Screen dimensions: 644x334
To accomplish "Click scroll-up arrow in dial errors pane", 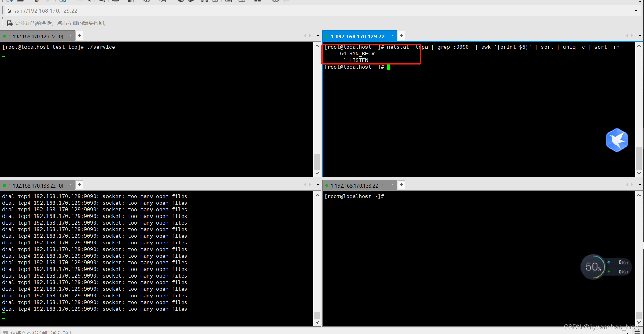I will [317, 195].
